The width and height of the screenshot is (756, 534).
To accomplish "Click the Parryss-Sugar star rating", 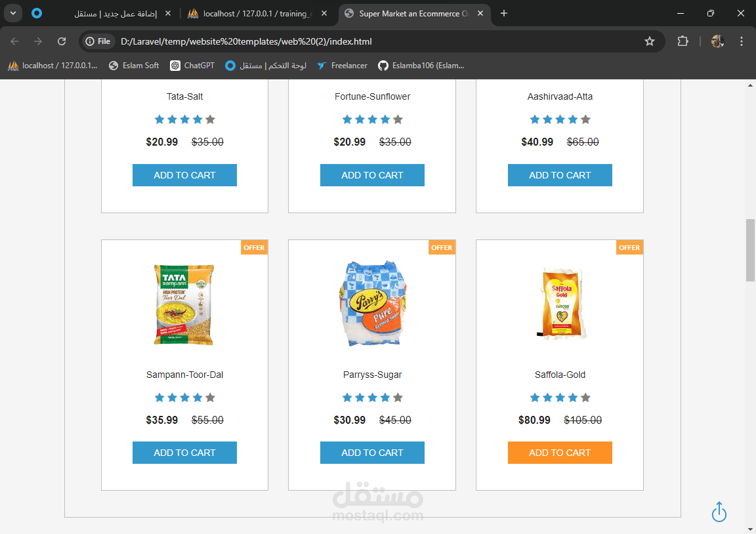I will point(372,398).
